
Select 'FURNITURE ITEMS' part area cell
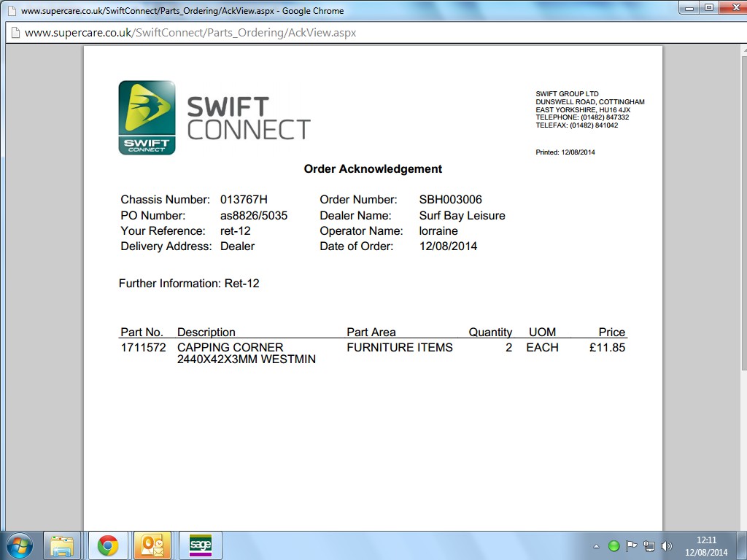400,348
